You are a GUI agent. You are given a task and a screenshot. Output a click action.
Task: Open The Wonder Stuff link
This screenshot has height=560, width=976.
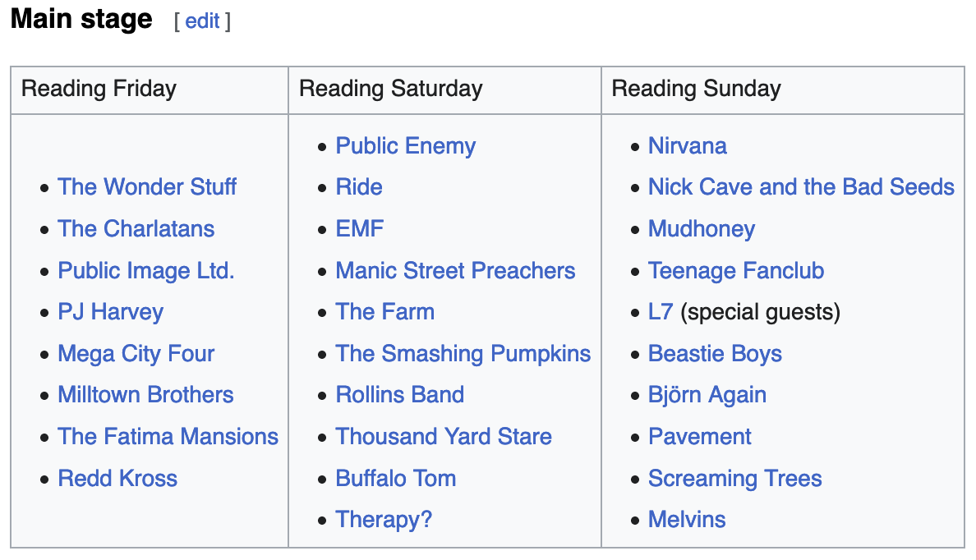[x=147, y=187]
